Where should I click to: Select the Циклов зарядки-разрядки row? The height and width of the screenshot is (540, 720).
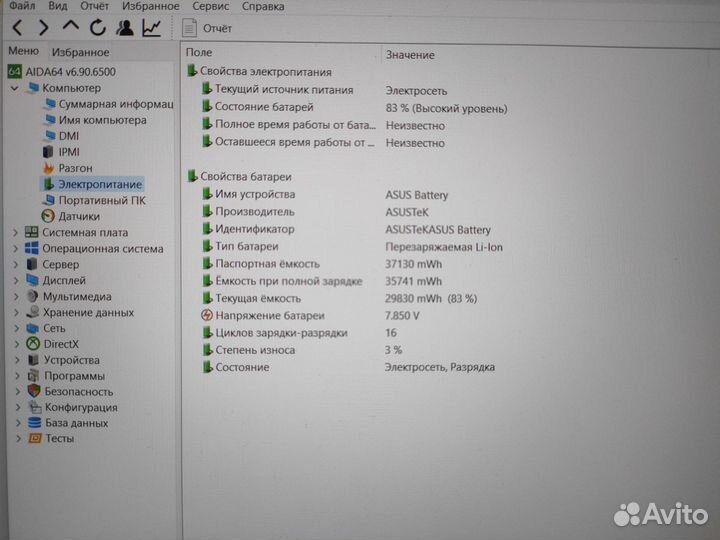pos(299,333)
